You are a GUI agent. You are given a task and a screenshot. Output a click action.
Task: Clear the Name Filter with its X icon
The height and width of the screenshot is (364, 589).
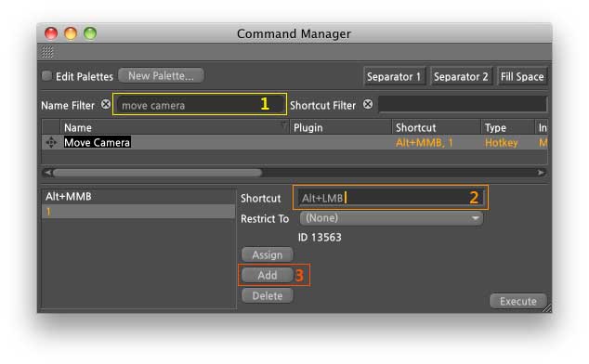point(106,104)
